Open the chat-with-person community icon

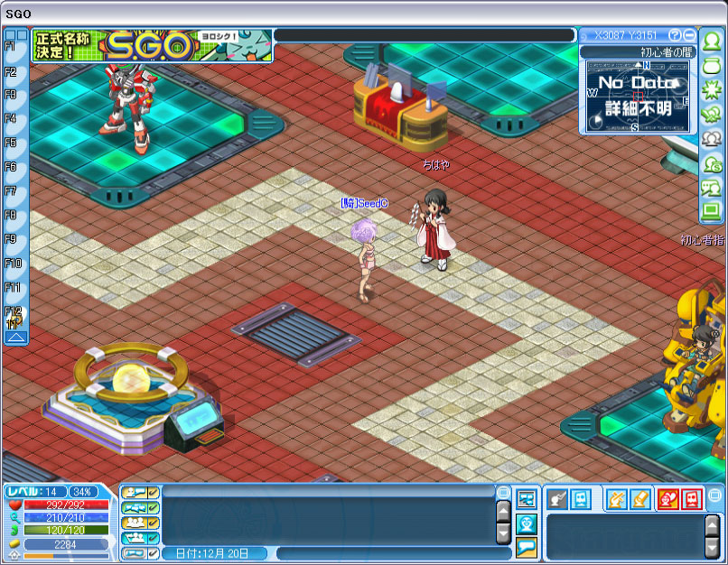711,188
